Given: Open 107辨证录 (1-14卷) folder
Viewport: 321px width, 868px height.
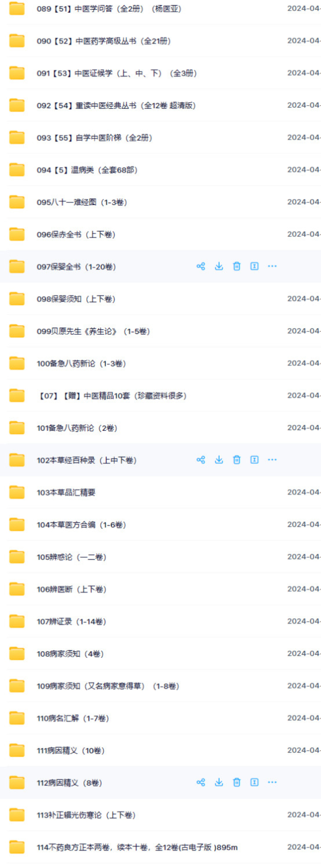Looking at the screenshot, I should [x=72, y=621].
